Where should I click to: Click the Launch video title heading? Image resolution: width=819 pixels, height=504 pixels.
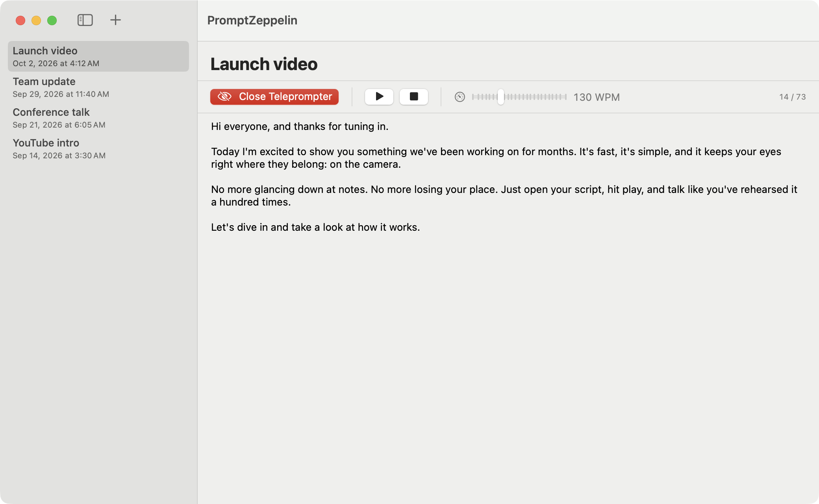[x=264, y=64]
